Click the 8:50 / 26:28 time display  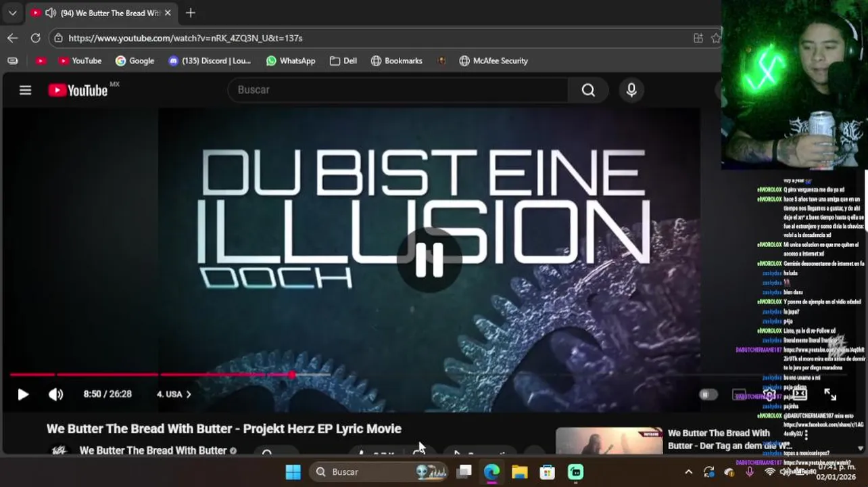[107, 394]
